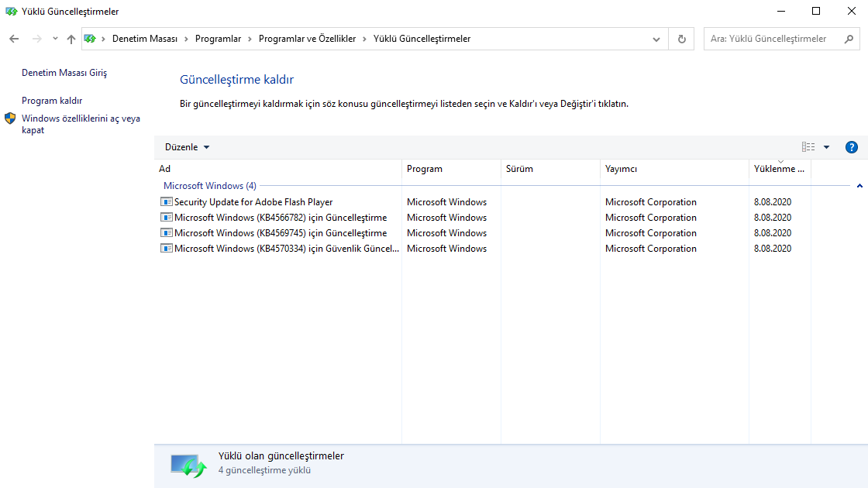
Task: Change view using the view icon
Action: [808, 146]
